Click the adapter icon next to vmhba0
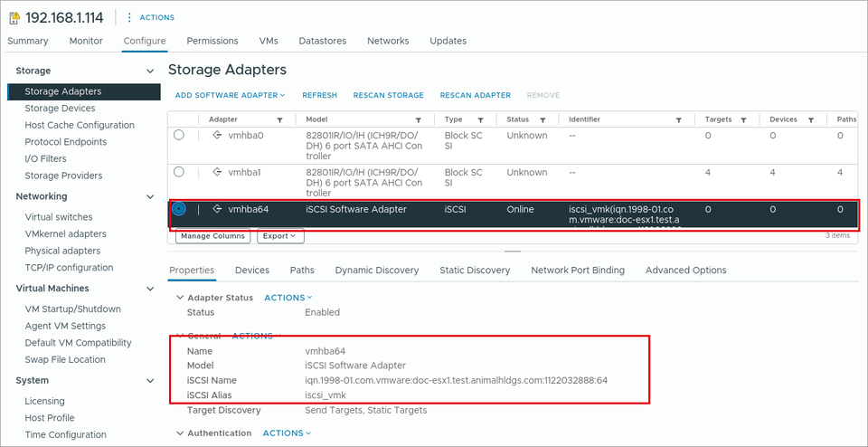Viewport: 868px width, 447px height. 218,135
